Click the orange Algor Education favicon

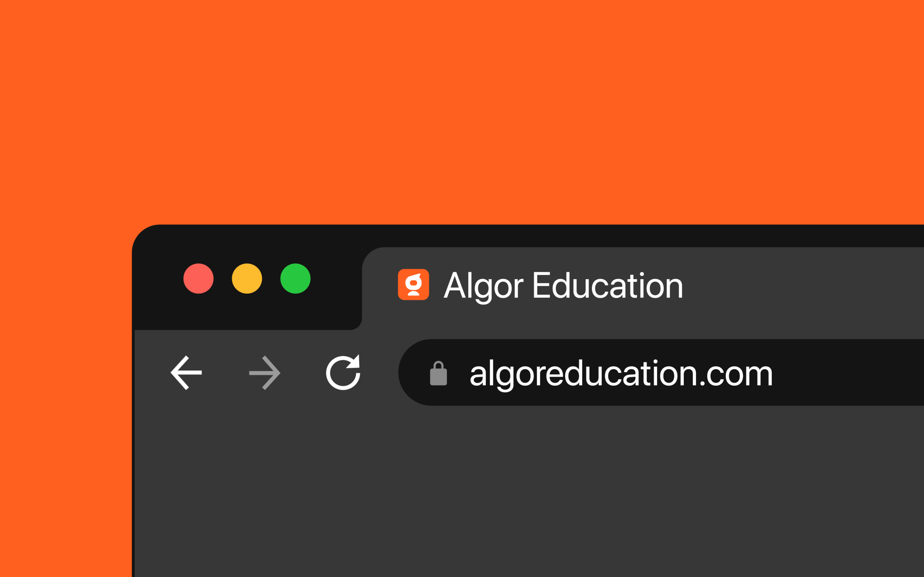click(413, 284)
